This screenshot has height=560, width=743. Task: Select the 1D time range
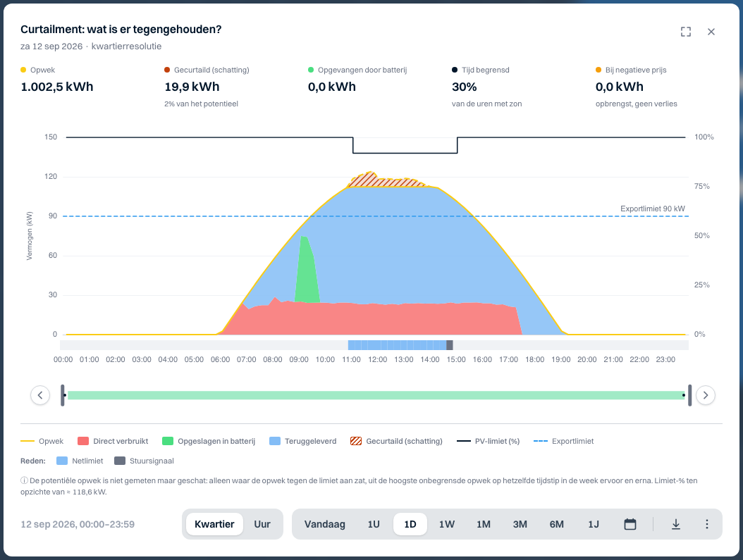410,524
